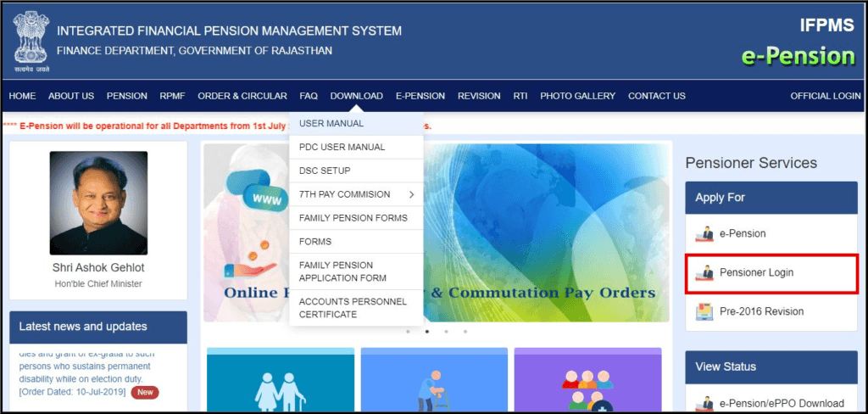Viewport: 868px width, 414px height.
Task: Open the FAQ menu item
Action: [x=309, y=96]
